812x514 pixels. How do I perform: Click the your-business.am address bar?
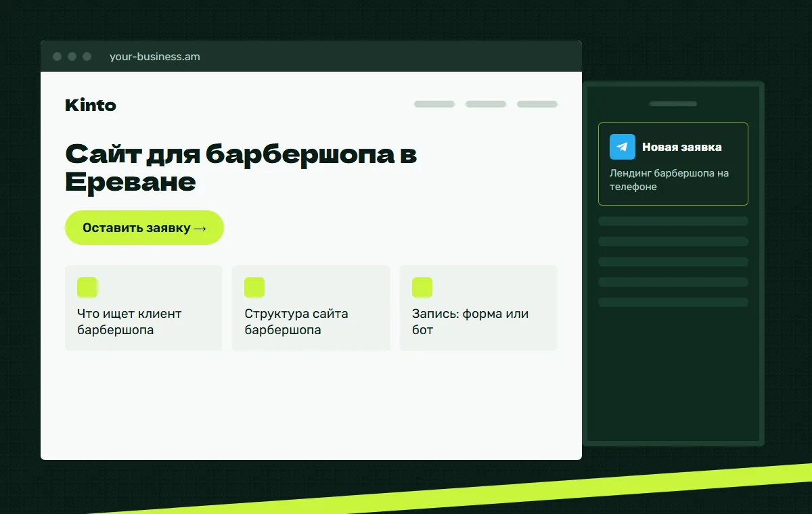tap(155, 57)
